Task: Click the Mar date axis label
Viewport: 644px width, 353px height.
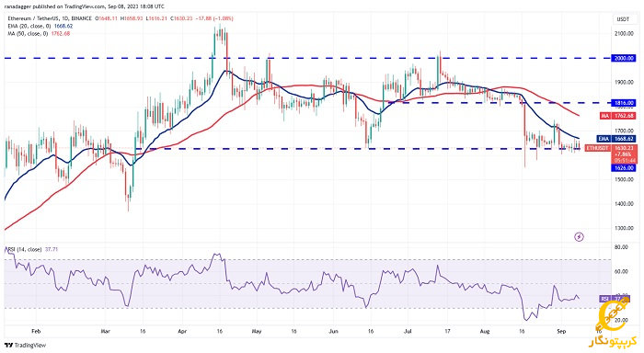Action: pos(105,331)
